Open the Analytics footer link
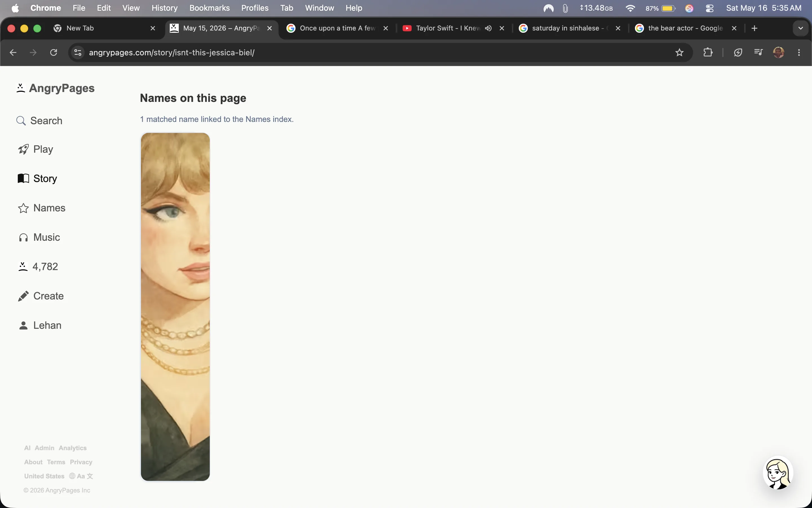 (x=72, y=448)
